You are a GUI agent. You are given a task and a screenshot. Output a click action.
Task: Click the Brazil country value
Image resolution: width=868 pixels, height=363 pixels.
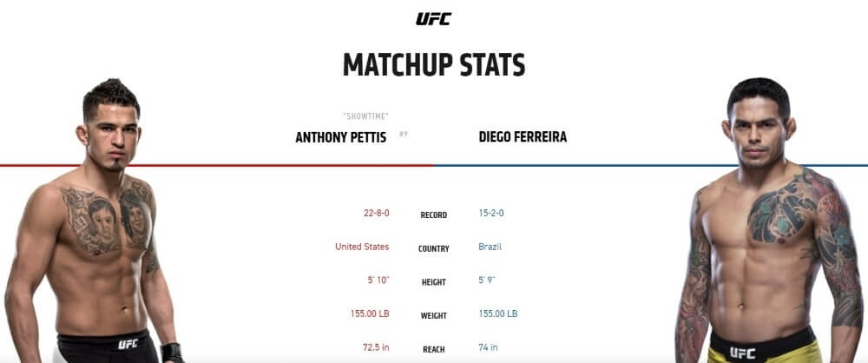[490, 247]
